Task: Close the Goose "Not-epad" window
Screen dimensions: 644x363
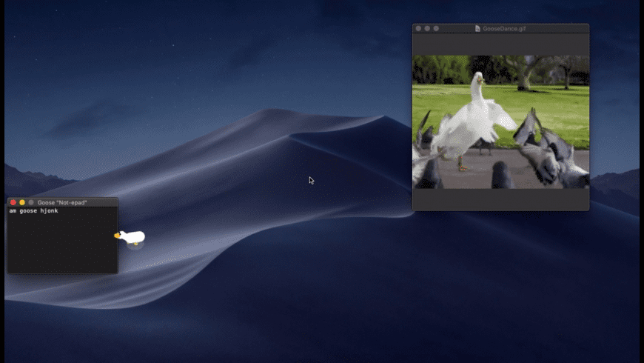Action: coord(13,202)
